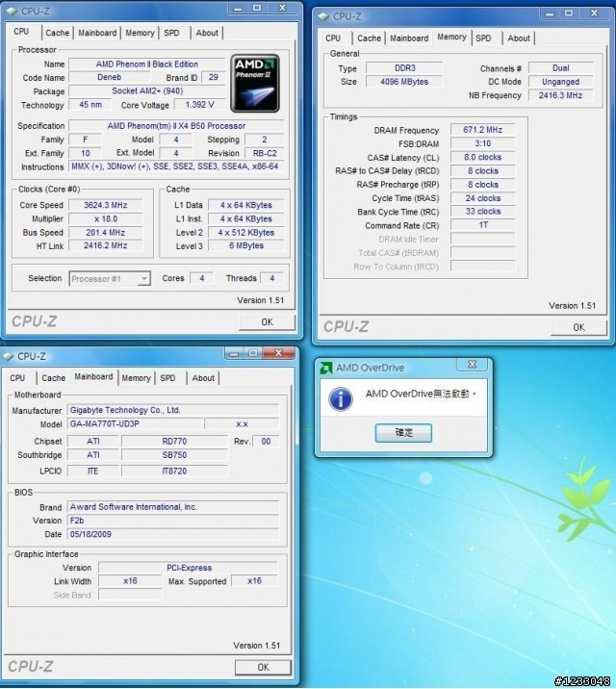Click the Code Name value Deneb
Viewport: 616px width, 689px height.
point(109,77)
